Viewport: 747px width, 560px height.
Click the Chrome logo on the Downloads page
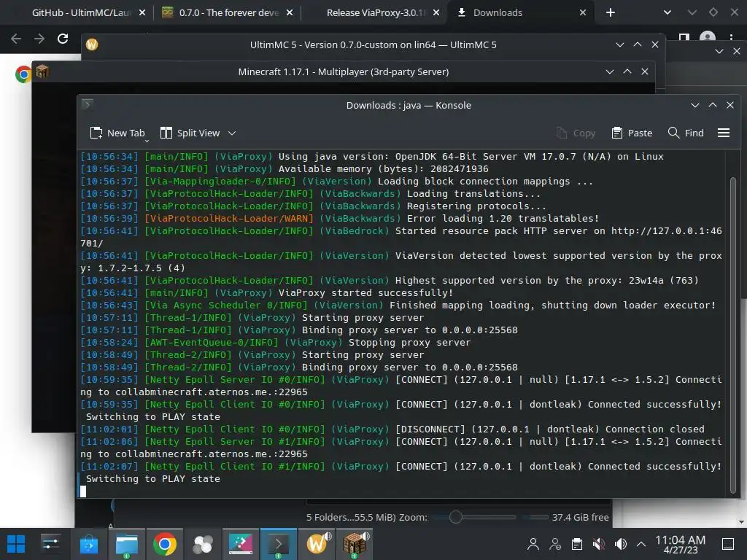[x=23, y=74]
